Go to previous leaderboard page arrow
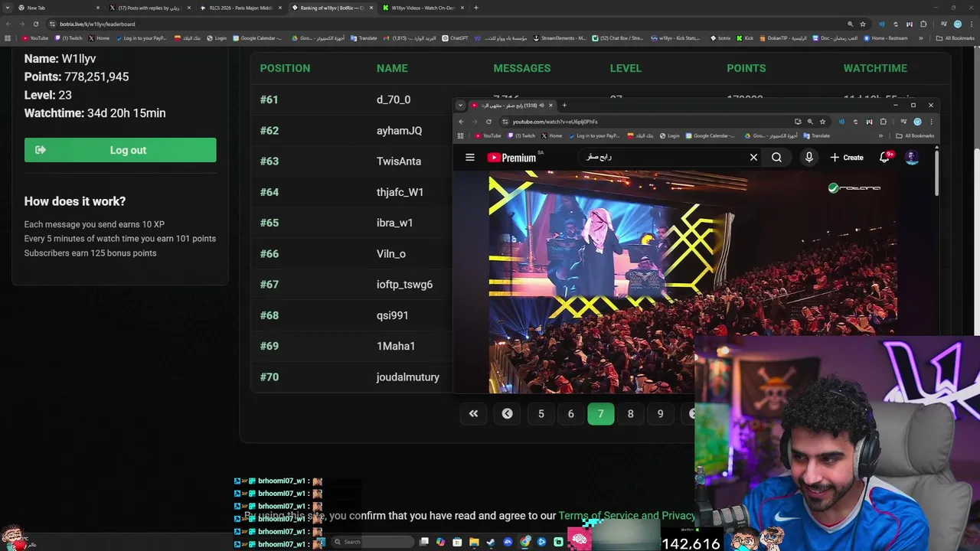This screenshot has height=551, width=980. [507, 414]
